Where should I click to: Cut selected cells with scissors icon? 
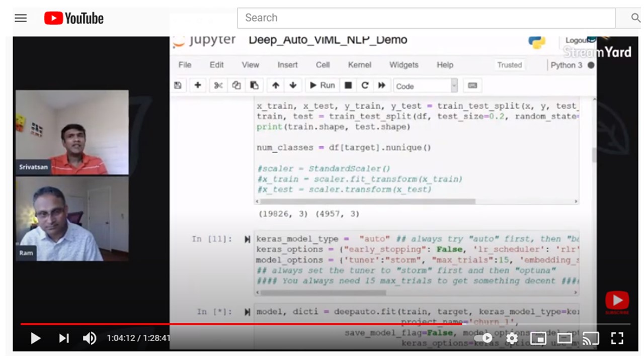[x=218, y=85]
